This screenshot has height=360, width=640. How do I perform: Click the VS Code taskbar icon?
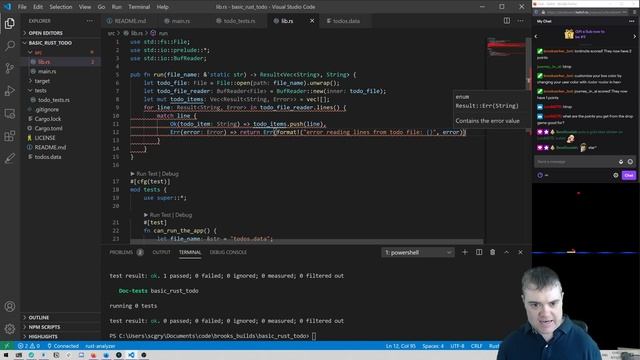[131, 355]
